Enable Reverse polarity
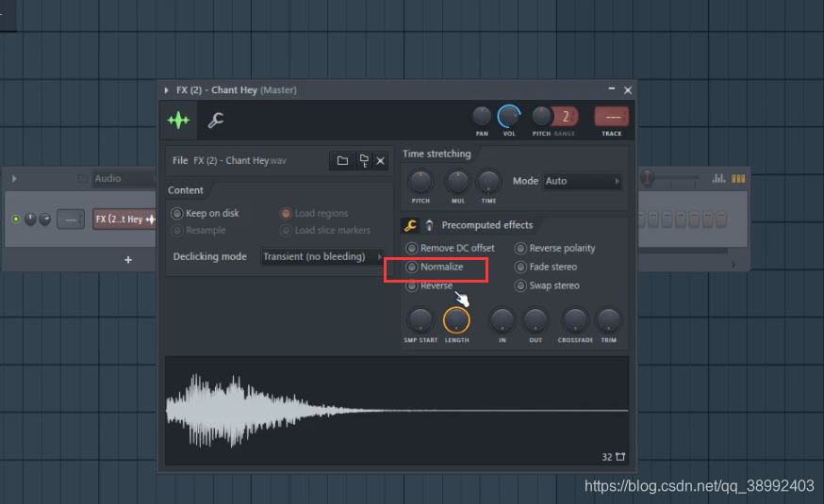 [x=555, y=248]
